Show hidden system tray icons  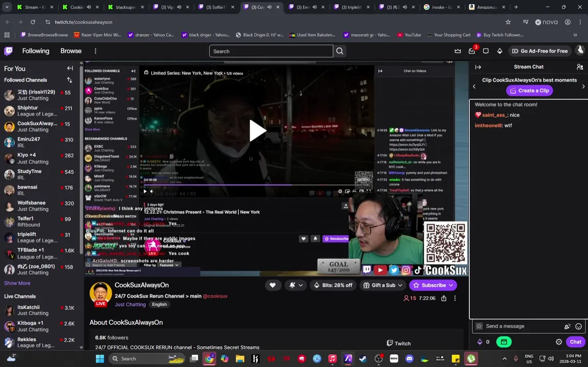(504, 359)
